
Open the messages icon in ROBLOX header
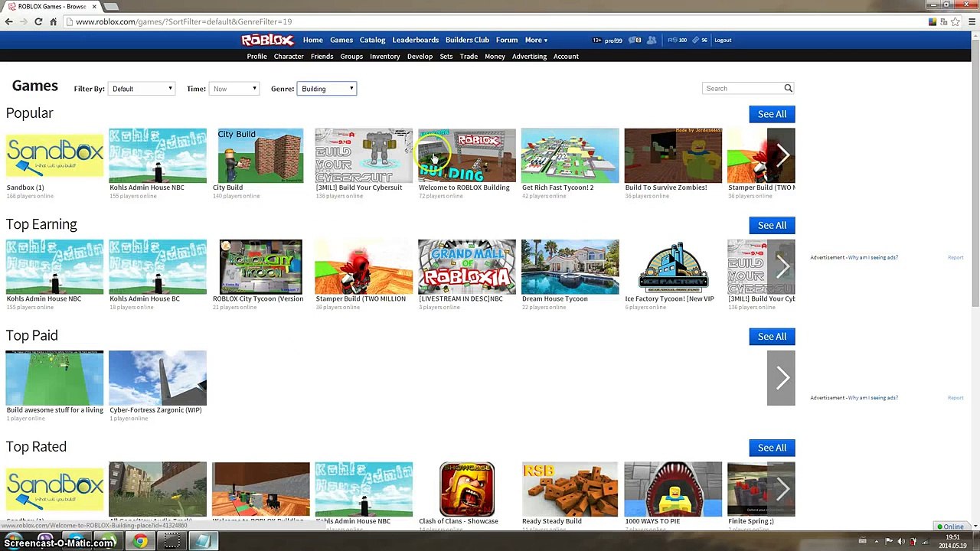(x=634, y=40)
